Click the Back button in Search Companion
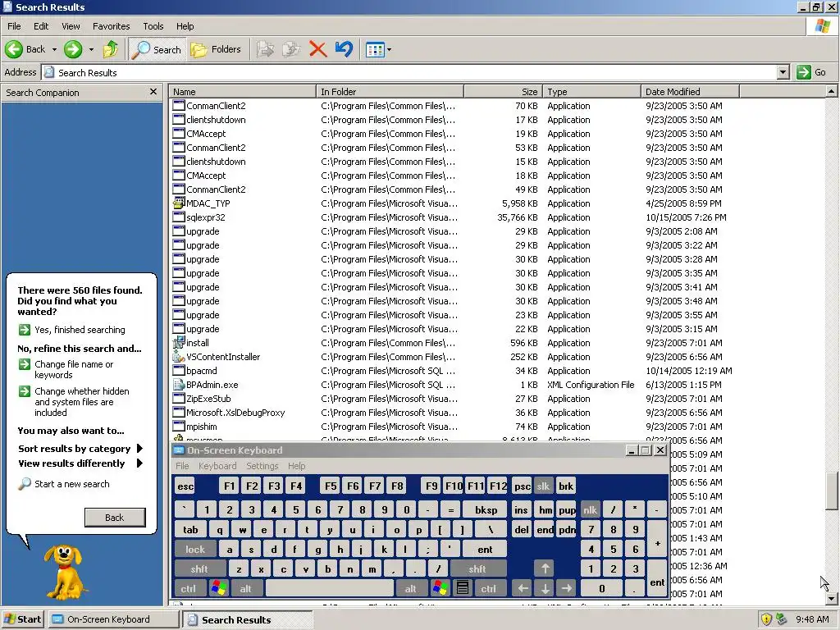840x630 pixels. pyautogui.click(x=115, y=518)
